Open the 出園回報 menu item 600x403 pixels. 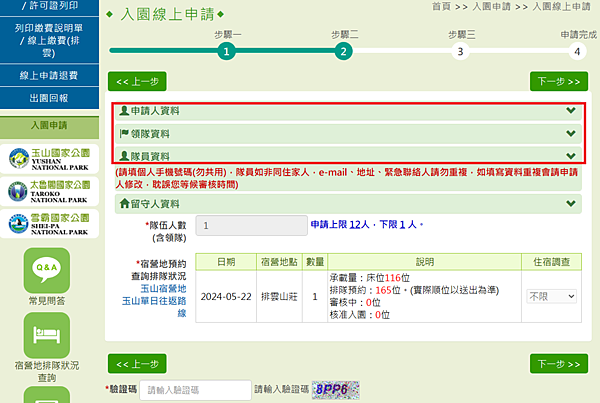[x=49, y=98]
